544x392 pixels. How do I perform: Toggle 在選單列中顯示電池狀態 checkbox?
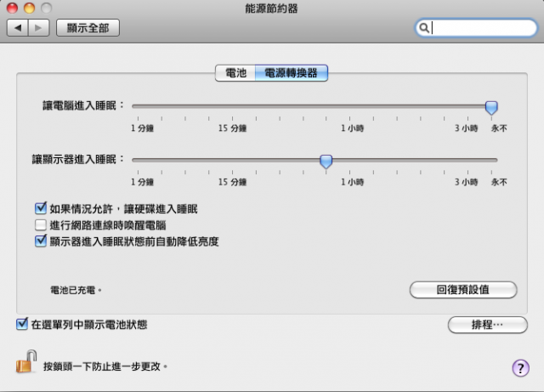(22, 324)
